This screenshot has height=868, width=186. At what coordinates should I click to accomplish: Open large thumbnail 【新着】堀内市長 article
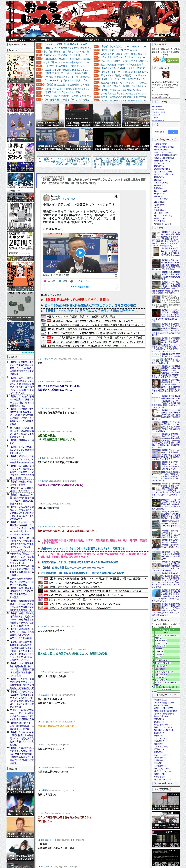(64, 139)
